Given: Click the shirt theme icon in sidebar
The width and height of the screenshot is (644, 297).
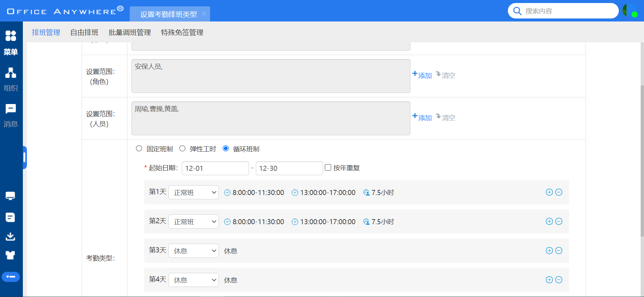Looking at the screenshot, I should [x=10, y=255].
